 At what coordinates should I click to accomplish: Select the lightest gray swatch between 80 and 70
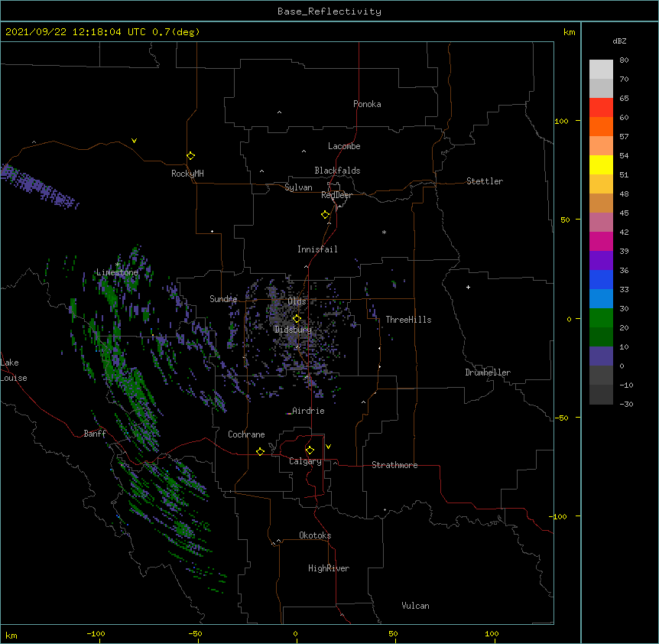pyautogui.click(x=601, y=69)
